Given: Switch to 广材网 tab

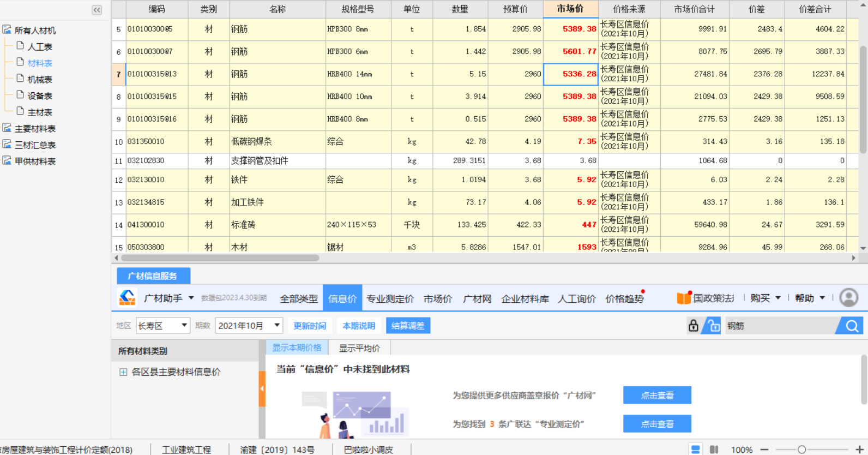Looking at the screenshot, I should [x=477, y=298].
